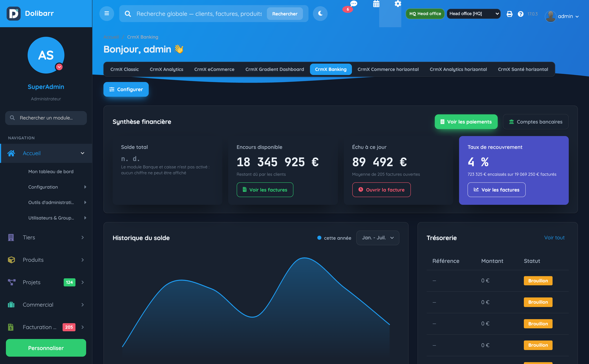Open Mon tableau de bord menu item
Screen dimensions: 589x364
[x=51, y=171]
